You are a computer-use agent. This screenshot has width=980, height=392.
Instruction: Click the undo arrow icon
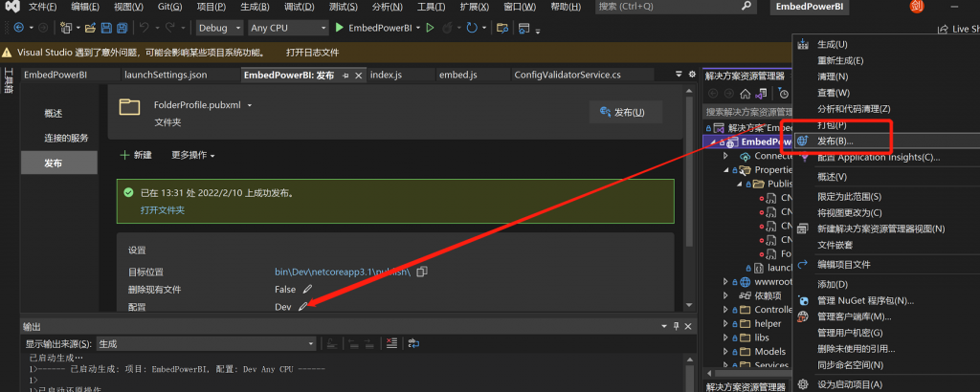pyautogui.click(x=145, y=28)
